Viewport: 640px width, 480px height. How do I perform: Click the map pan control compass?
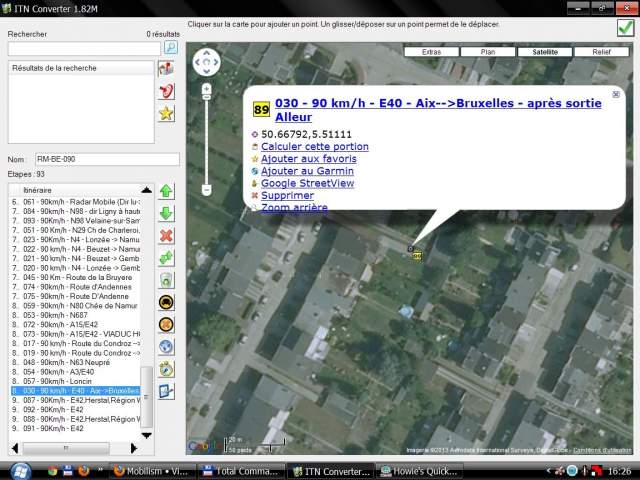pyautogui.click(x=206, y=64)
